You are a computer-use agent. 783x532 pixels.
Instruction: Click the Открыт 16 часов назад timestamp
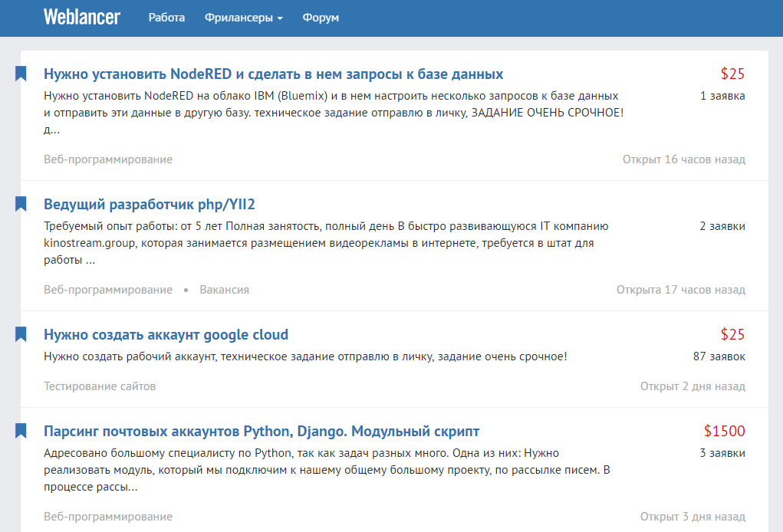click(x=683, y=159)
